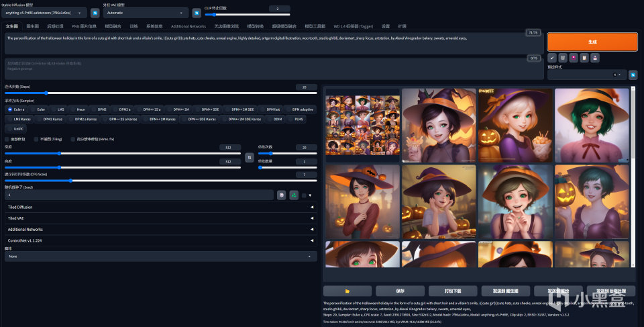
Task: Select the DPM fast sampler
Action: point(270,109)
